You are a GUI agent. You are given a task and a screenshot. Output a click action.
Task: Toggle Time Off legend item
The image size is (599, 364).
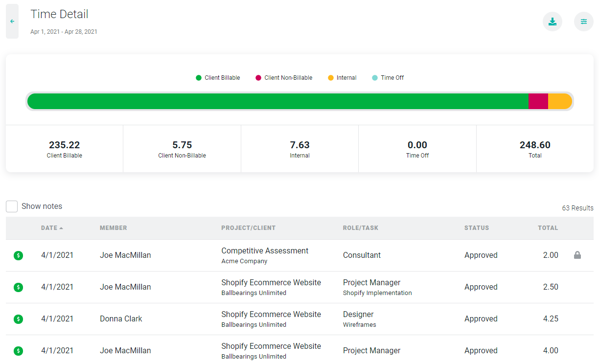click(388, 78)
